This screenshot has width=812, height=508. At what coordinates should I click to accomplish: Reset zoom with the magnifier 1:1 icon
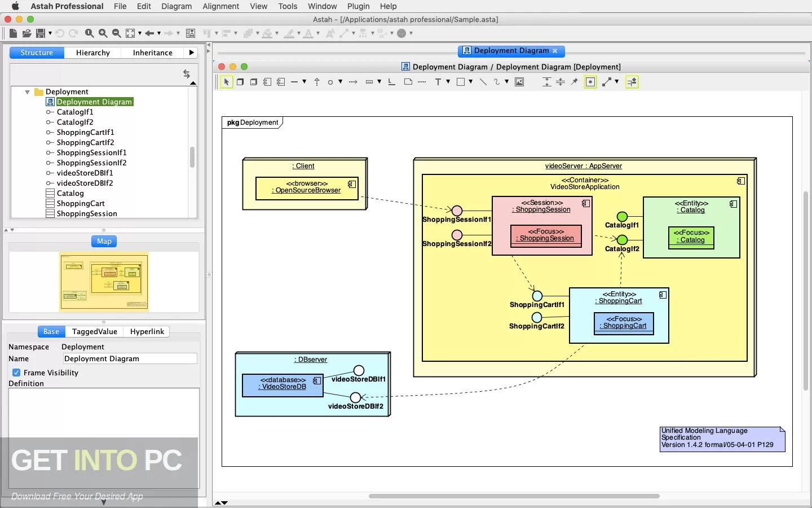(89, 33)
